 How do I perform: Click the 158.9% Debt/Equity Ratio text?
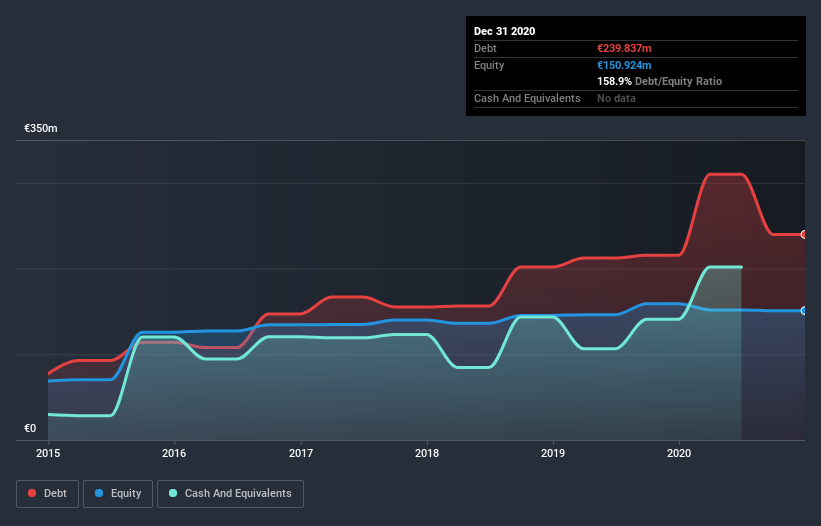tap(659, 81)
